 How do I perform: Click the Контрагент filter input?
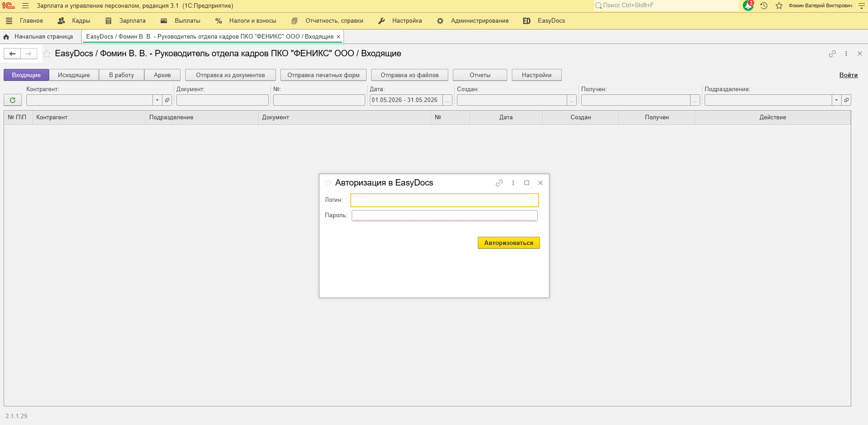coord(90,100)
